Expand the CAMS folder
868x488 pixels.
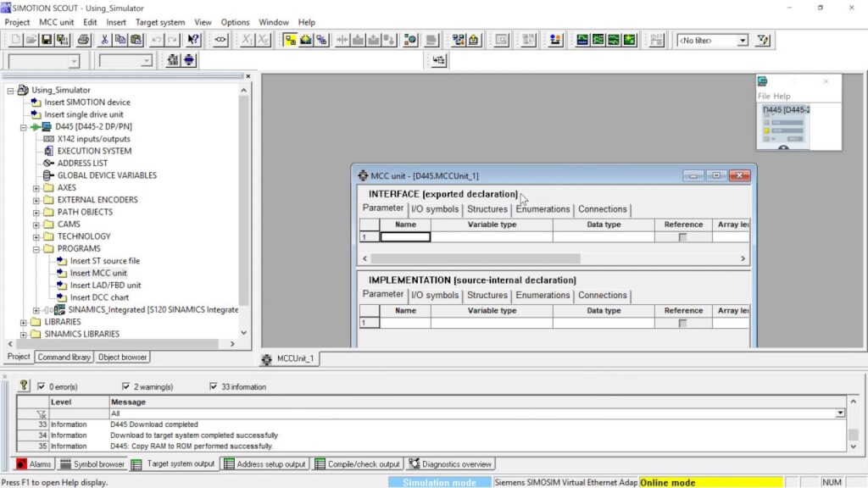tap(36, 225)
